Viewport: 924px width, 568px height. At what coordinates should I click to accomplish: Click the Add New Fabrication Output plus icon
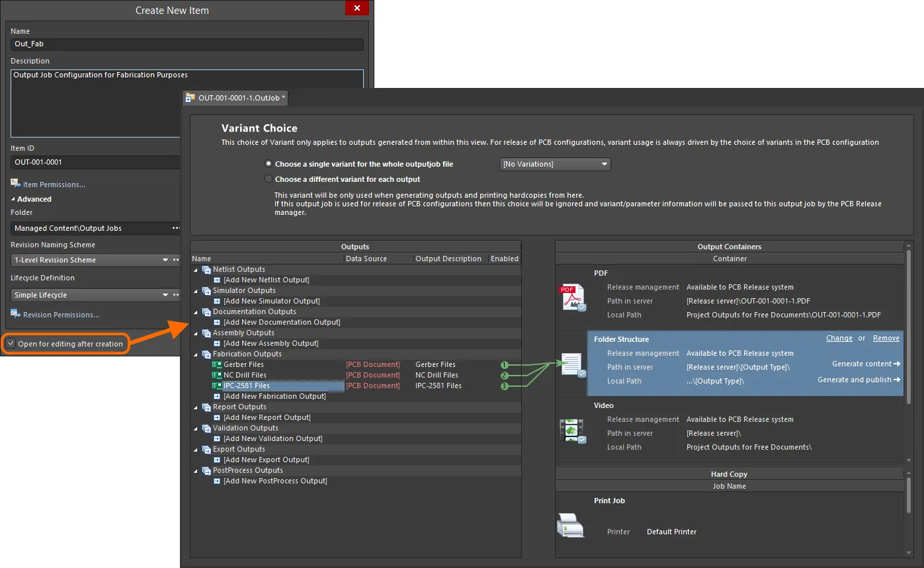[x=217, y=397]
